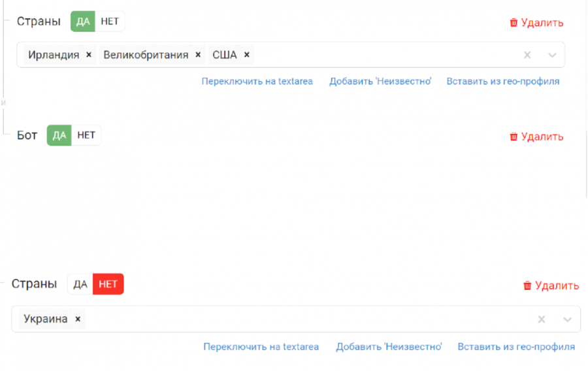Click the Бот filter label

point(27,135)
